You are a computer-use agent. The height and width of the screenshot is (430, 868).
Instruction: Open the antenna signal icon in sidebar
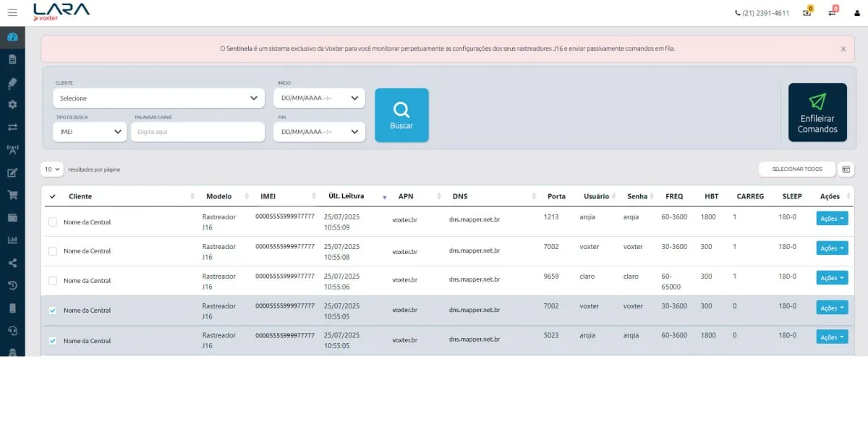coord(12,149)
